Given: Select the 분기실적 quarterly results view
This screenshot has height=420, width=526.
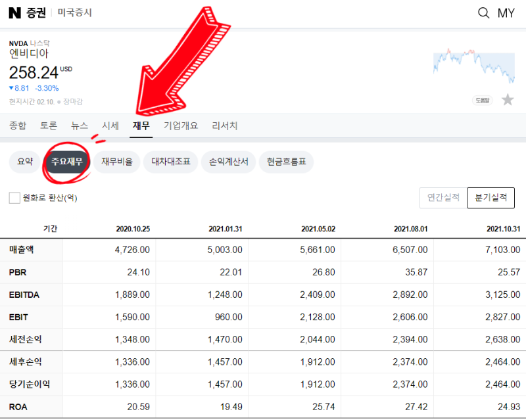Looking at the screenshot, I should tap(490, 198).
